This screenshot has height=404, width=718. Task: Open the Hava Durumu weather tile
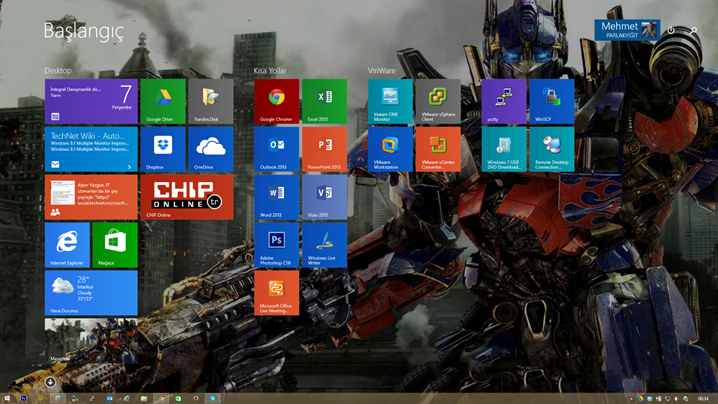91,293
